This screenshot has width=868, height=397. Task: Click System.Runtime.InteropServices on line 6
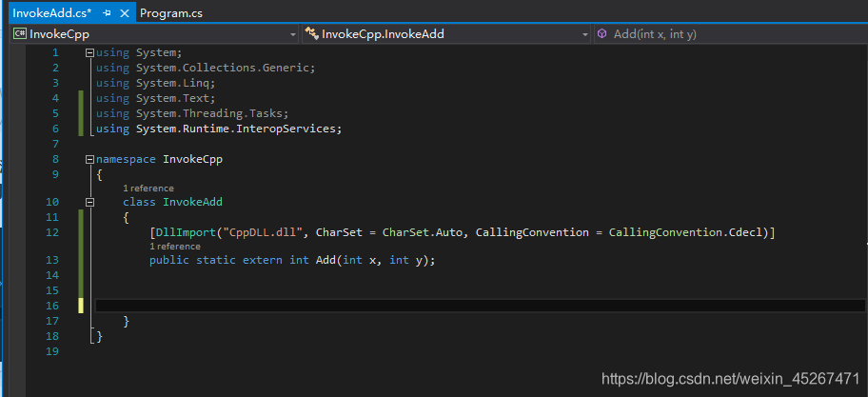click(x=236, y=129)
